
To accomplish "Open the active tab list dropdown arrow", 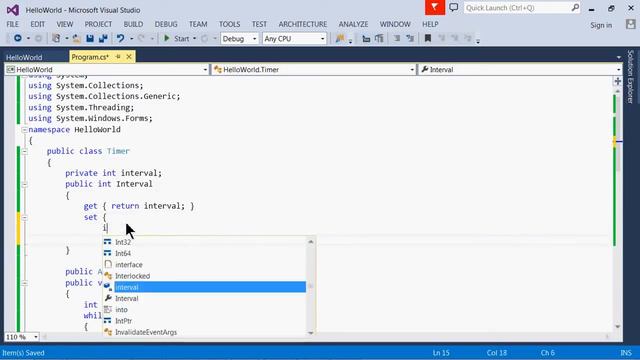I will coord(619,57).
